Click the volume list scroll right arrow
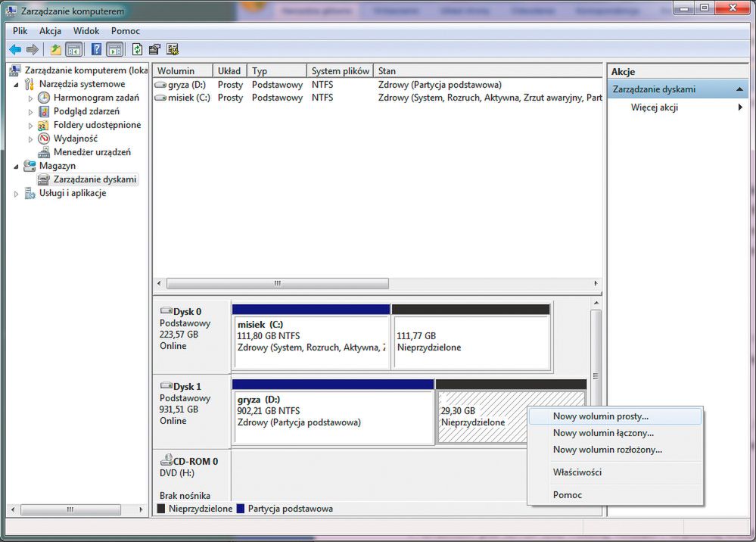Viewport: 756px width, 542px height. [596, 284]
